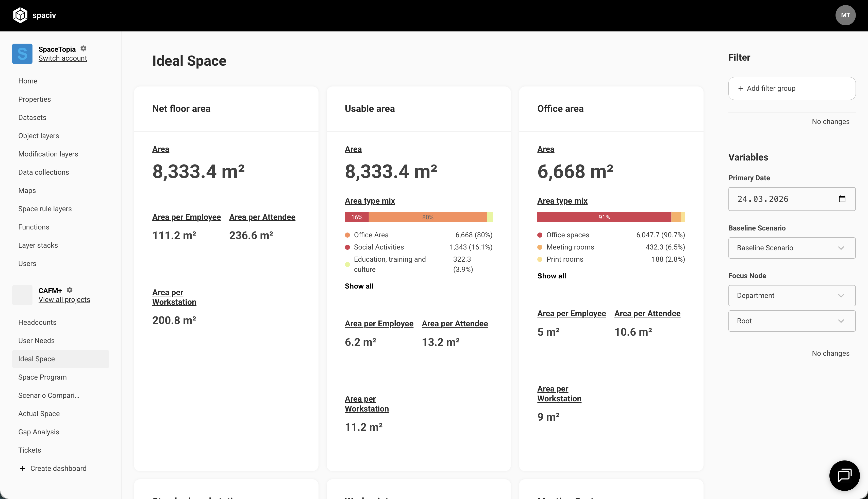This screenshot has width=868, height=499.
Task: Open the chat support bubble
Action: (x=844, y=475)
